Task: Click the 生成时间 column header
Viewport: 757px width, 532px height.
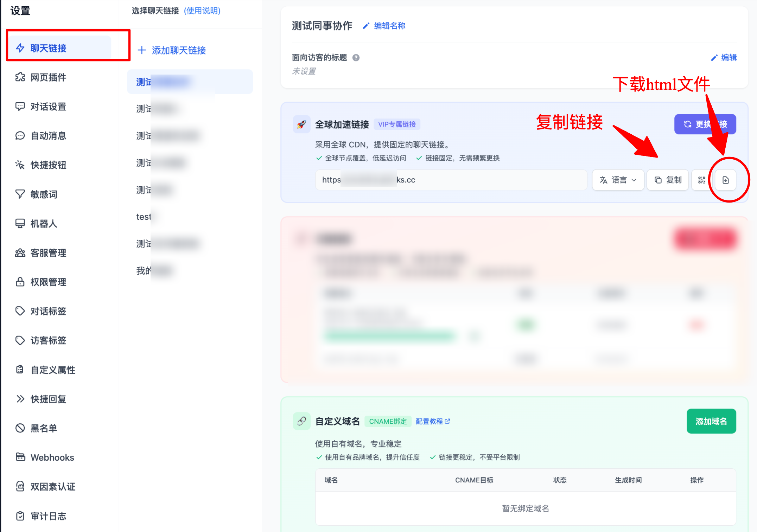Action: click(628, 480)
